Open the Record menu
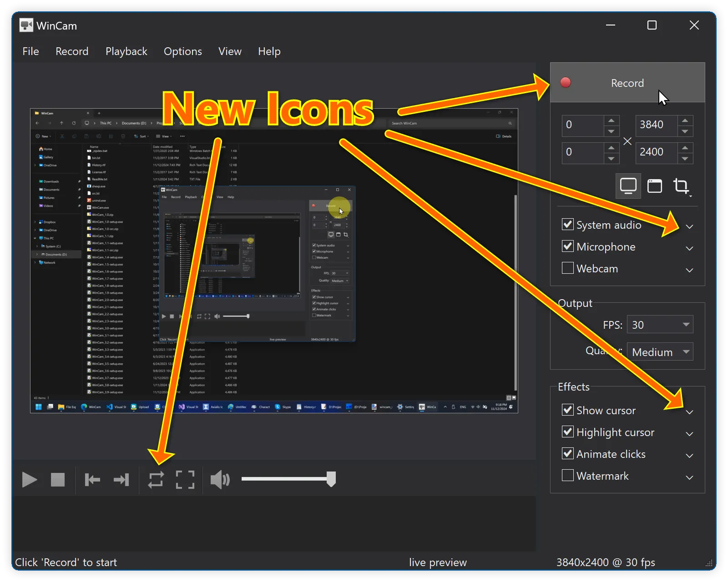The height and width of the screenshot is (582, 728). coord(72,51)
